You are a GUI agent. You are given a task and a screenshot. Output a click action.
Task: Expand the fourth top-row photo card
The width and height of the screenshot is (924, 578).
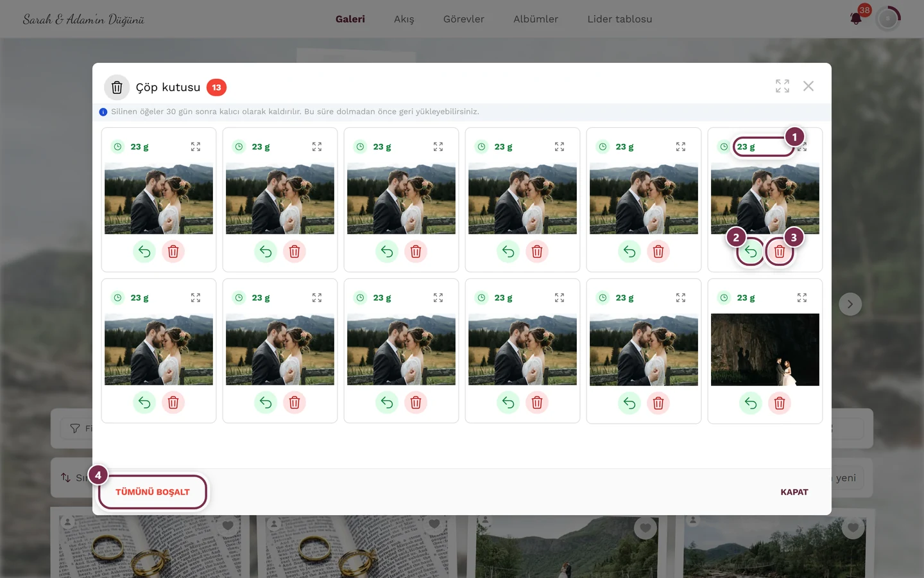click(560, 147)
